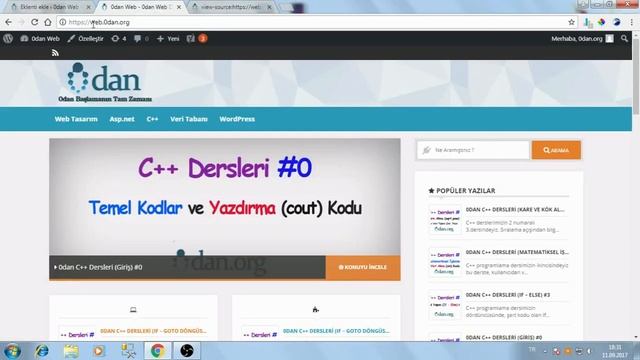Open plugin icon with orange badge
This screenshot has height=360, width=640.
tap(197, 38)
